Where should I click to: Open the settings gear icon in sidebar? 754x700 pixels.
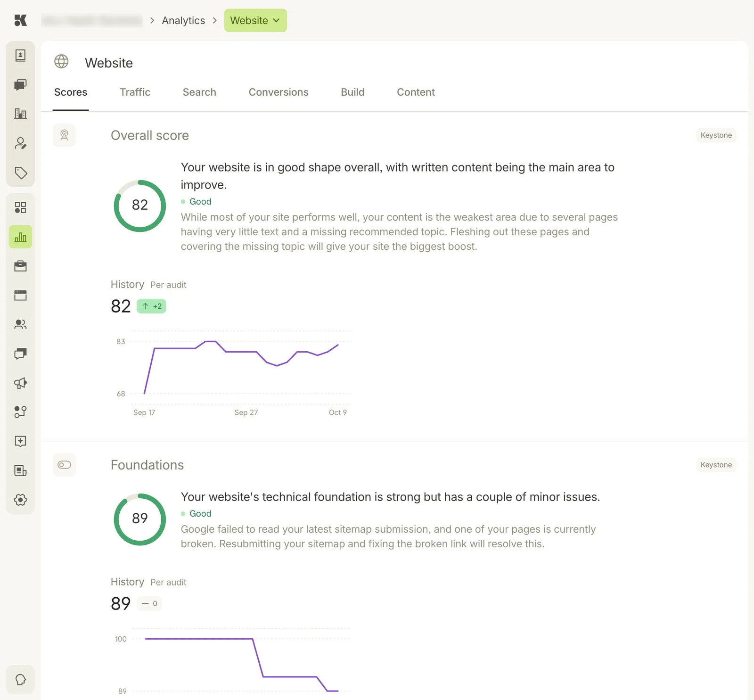coord(20,500)
